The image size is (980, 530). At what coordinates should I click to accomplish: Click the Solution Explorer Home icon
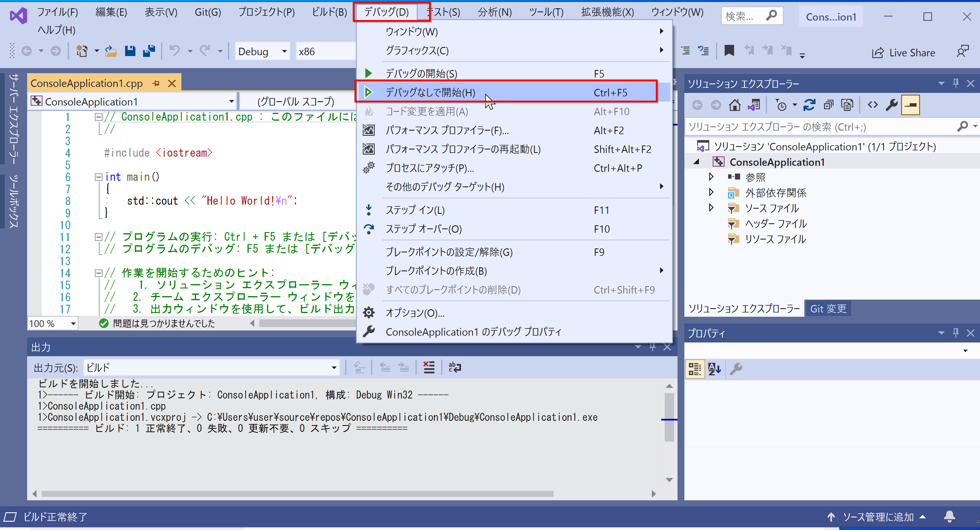[x=735, y=105]
